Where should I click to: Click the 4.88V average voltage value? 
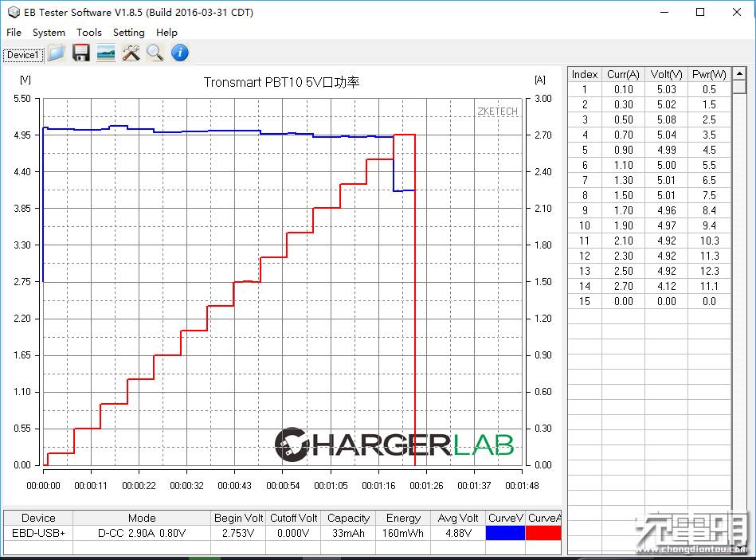tap(458, 533)
